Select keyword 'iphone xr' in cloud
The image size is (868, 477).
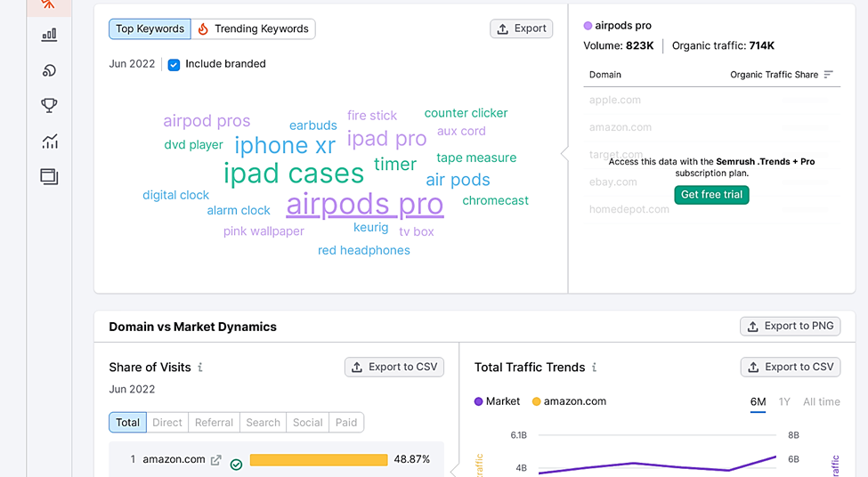[x=285, y=146]
